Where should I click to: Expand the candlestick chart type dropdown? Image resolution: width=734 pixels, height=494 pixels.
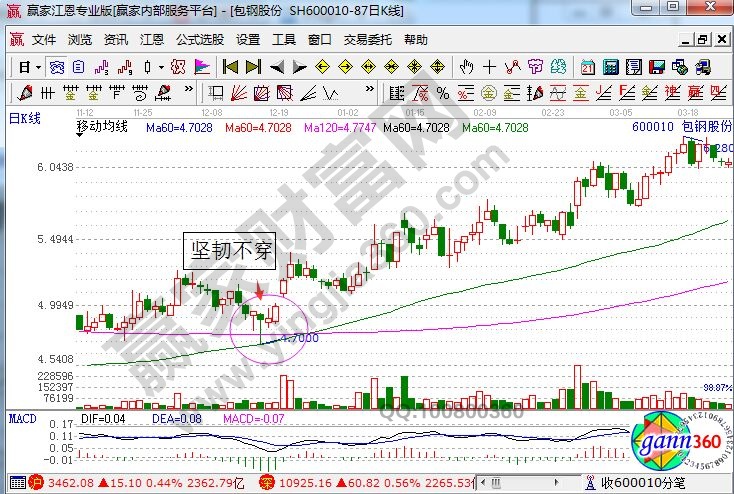point(160,67)
